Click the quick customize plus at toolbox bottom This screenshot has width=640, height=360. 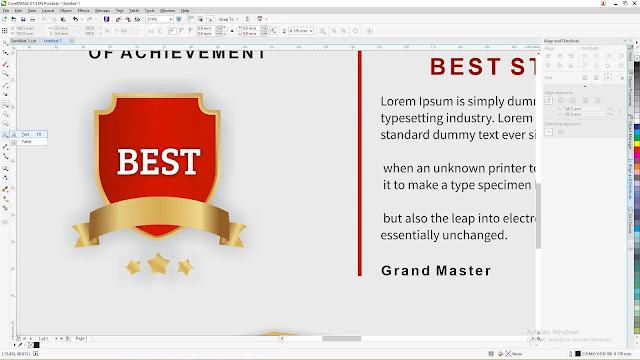(x=5, y=222)
